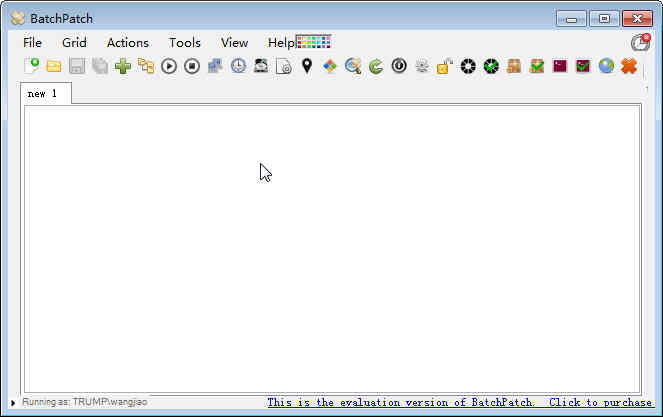Click the yellow unlocked padlock icon
663x417 pixels.
(445, 66)
